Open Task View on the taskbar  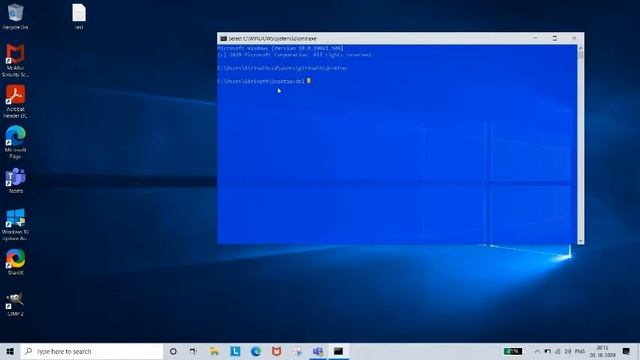click(x=193, y=351)
